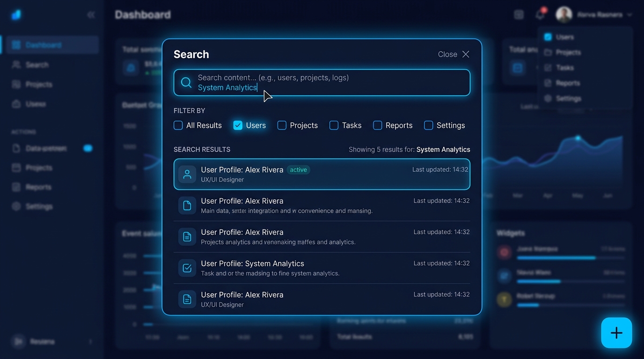Toggle the Tasks checkbox in the dropdown menu

click(x=548, y=68)
